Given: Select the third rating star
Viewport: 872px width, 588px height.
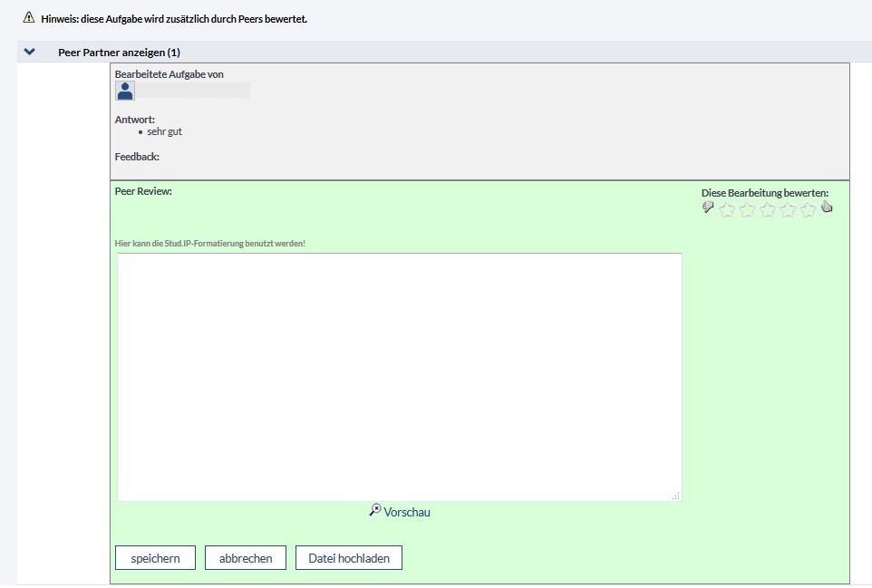Looking at the screenshot, I should click(768, 210).
